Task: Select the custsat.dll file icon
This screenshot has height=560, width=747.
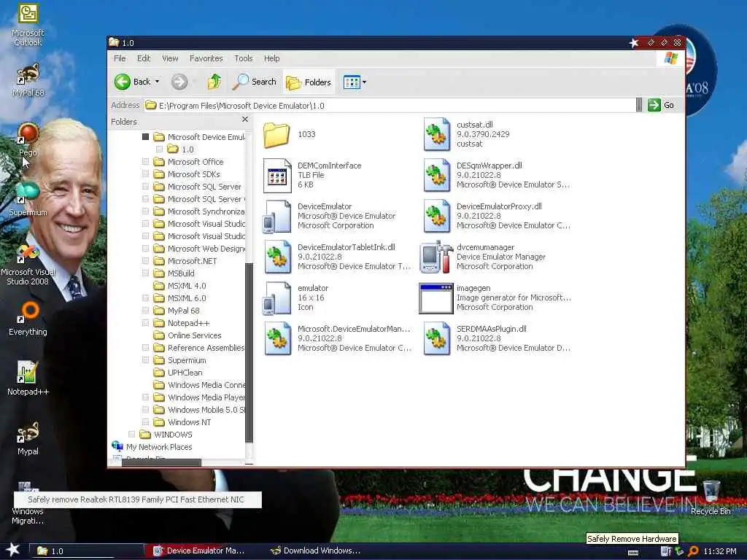Action: click(x=436, y=134)
